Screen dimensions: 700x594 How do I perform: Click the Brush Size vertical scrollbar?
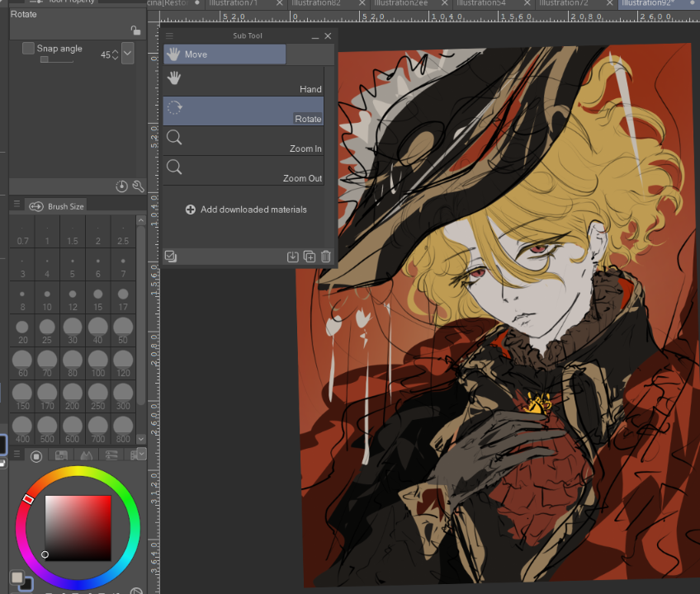[x=141, y=314]
